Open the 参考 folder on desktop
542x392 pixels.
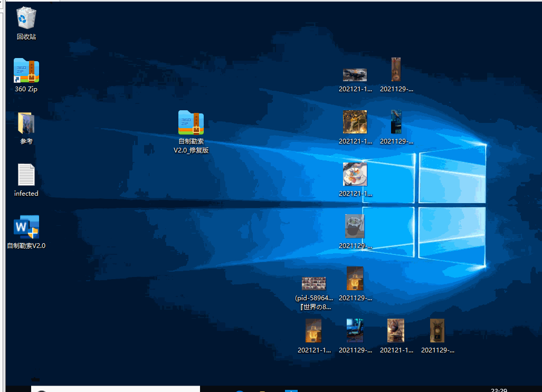point(26,123)
